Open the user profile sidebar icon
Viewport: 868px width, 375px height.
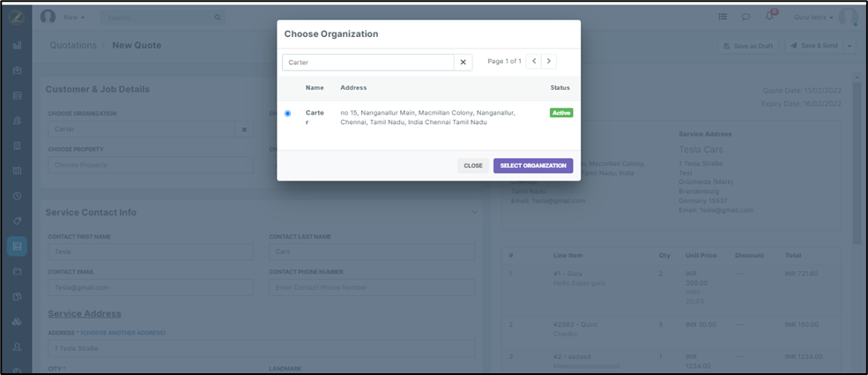(x=17, y=346)
